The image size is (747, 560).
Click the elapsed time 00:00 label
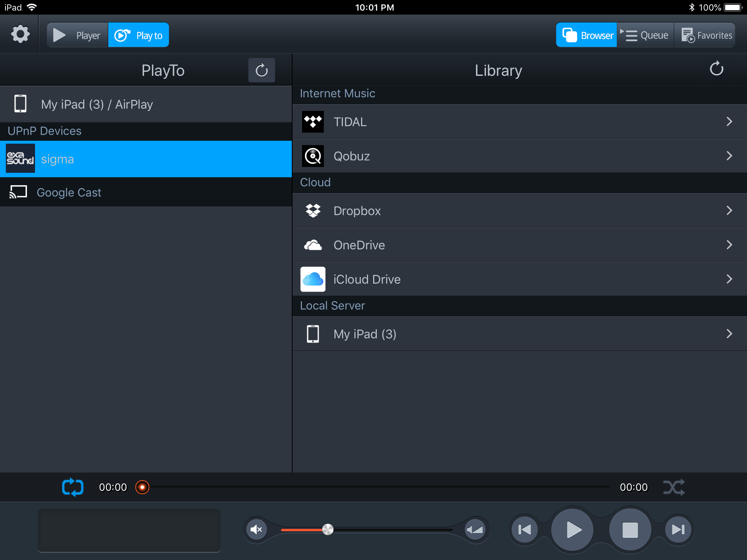tap(113, 487)
